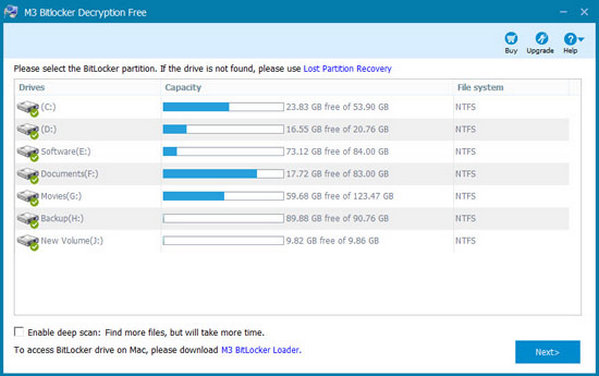Viewport: 599px width, 376px height.
Task: Select the text '(C:)'
Action: click(x=48, y=107)
